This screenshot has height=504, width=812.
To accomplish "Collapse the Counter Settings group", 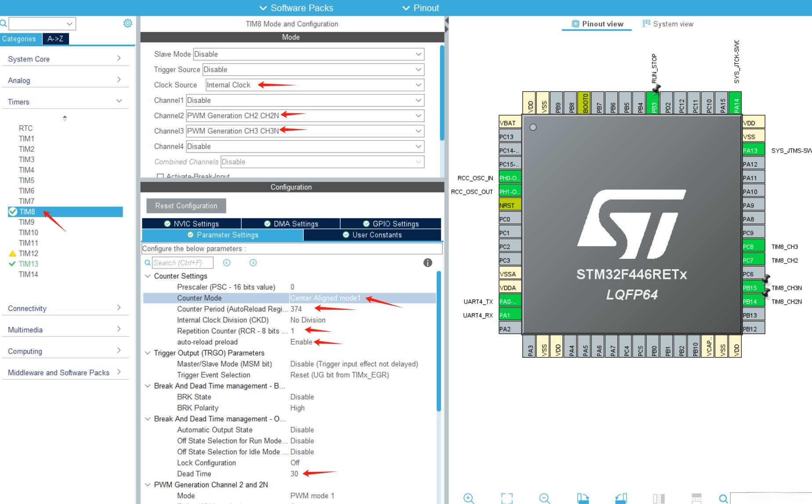I will [x=148, y=276].
